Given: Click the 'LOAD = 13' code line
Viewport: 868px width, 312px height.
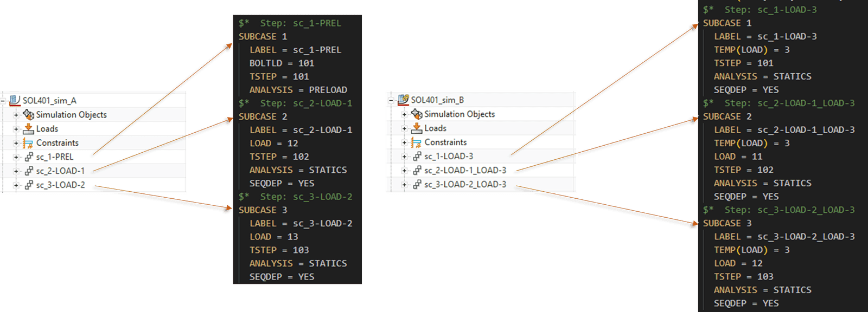Looking at the screenshot, I should pyautogui.click(x=273, y=237).
